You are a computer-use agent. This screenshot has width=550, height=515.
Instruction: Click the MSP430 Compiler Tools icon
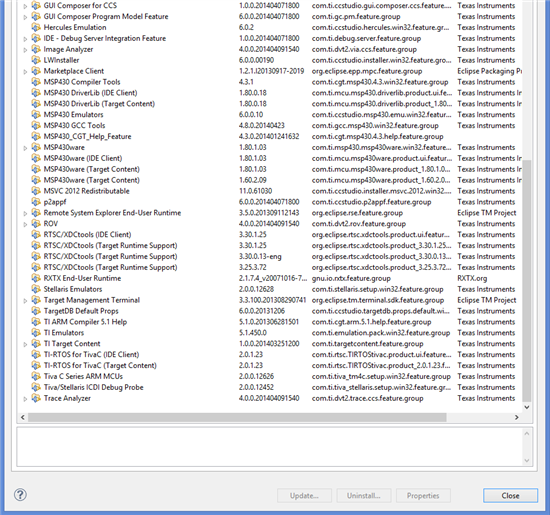click(36, 82)
